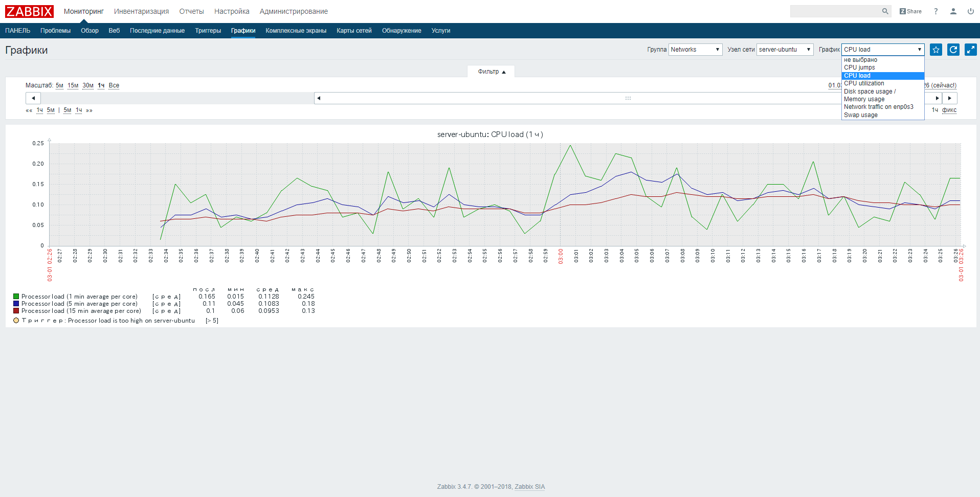The width and height of the screenshot is (980, 497).
Task: Click the star icon to favorite this graph
Action: point(936,50)
